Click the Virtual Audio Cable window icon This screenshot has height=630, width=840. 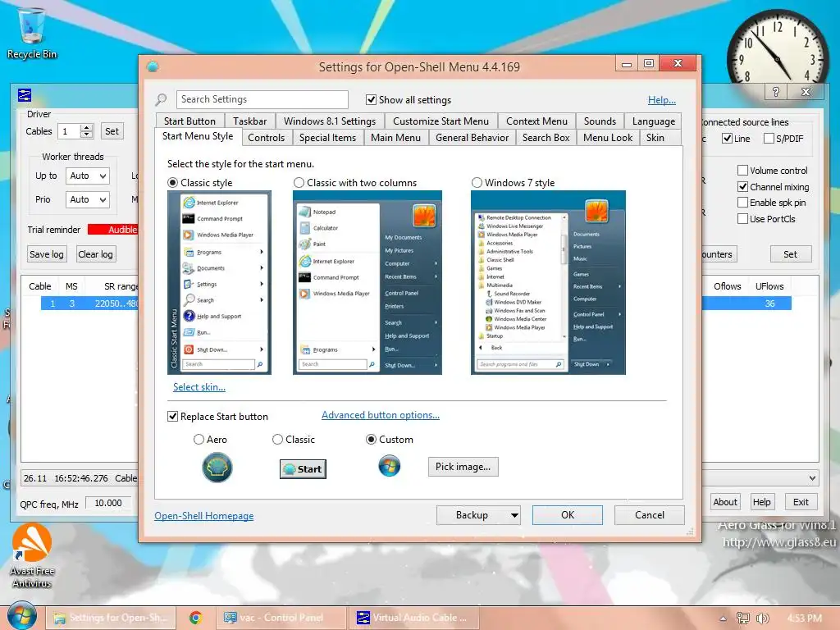(x=25, y=95)
